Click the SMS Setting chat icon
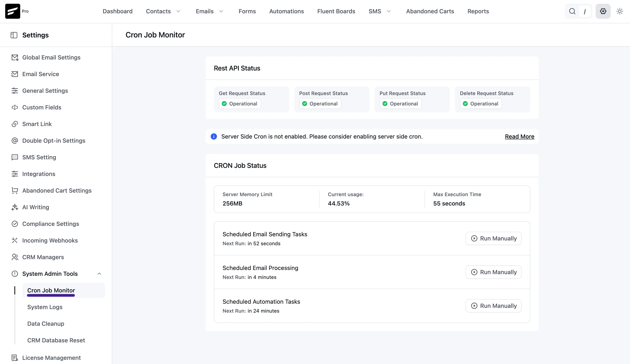This screenshot has height=364, width=630. 15,157
